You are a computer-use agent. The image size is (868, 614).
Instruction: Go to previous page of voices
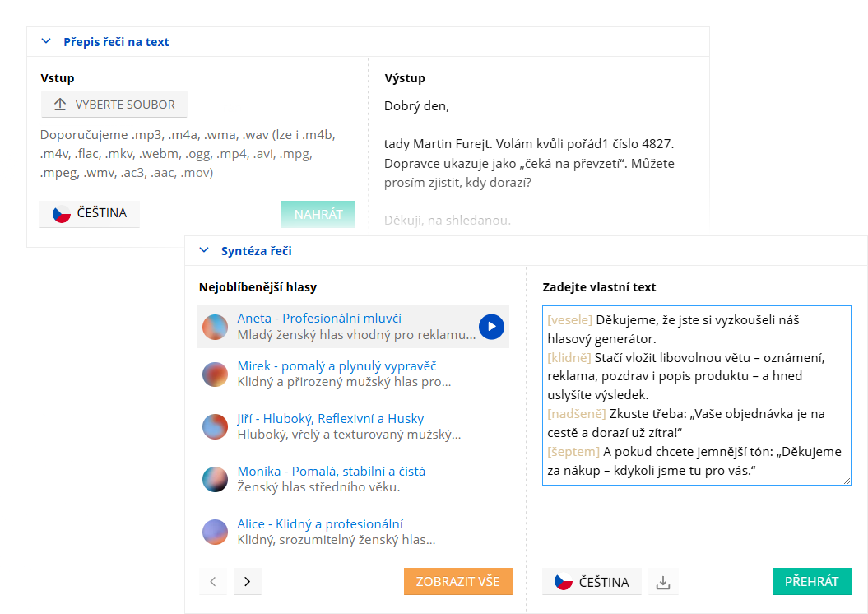click(x=213, y=582)
